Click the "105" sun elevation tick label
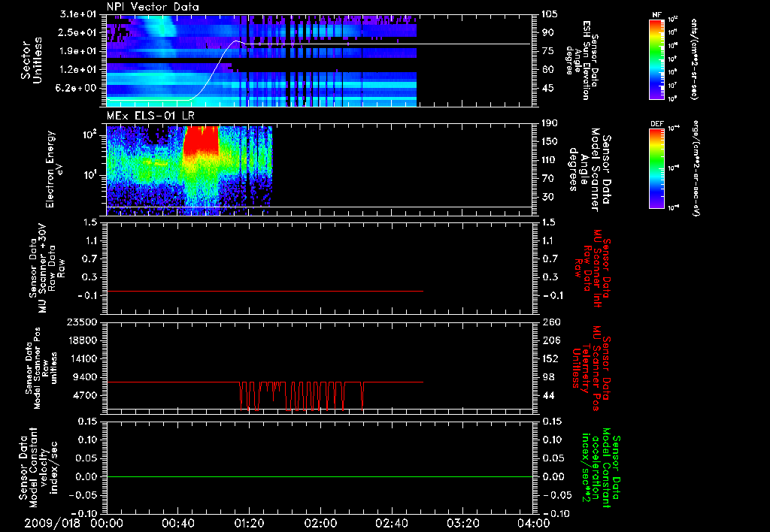This screenshot has width=770, height=532. coord(550,14)
